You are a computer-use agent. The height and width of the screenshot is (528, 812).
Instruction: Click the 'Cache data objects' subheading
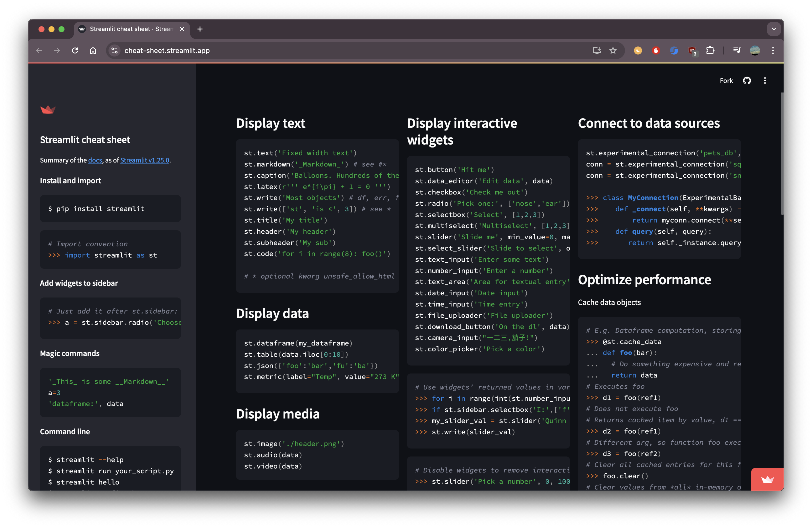[x=609, y=302]
